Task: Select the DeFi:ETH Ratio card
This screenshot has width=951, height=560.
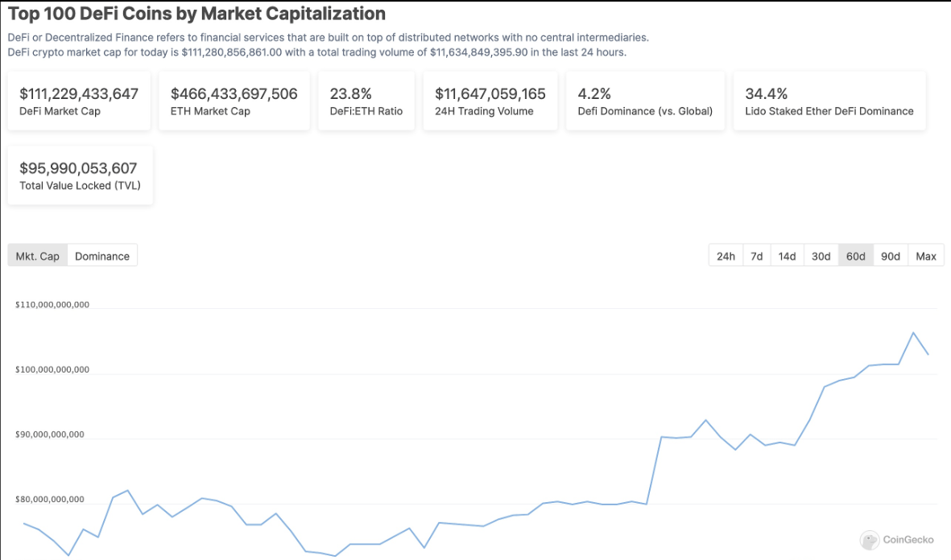Action: coord(366,101)
